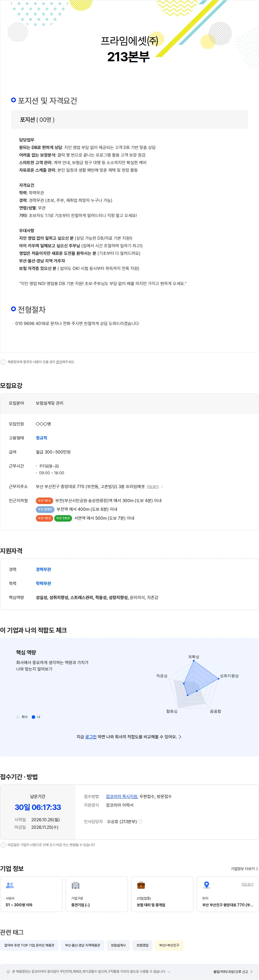
Task: Open 지도보기 next to the work address
Action: (152, 486)
